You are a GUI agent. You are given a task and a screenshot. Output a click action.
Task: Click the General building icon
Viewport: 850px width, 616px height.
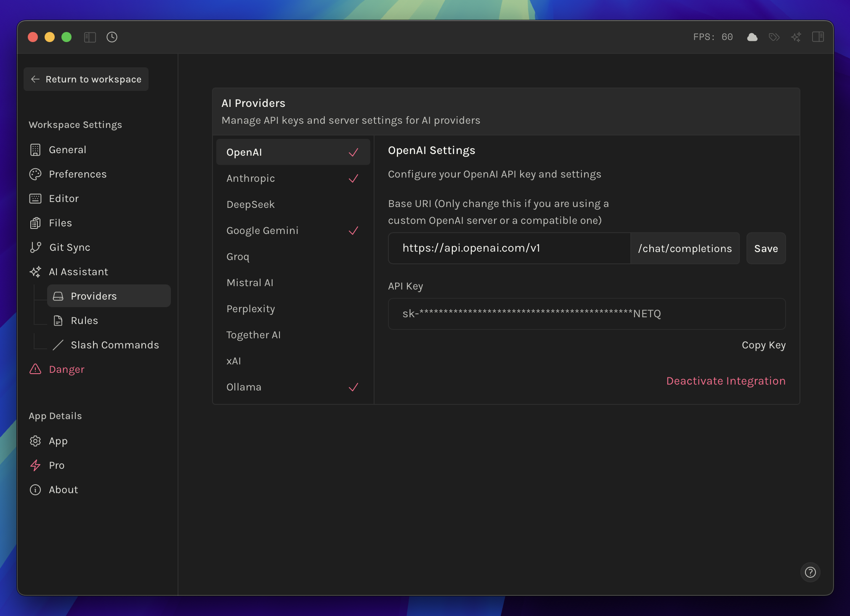pos(35,150)
